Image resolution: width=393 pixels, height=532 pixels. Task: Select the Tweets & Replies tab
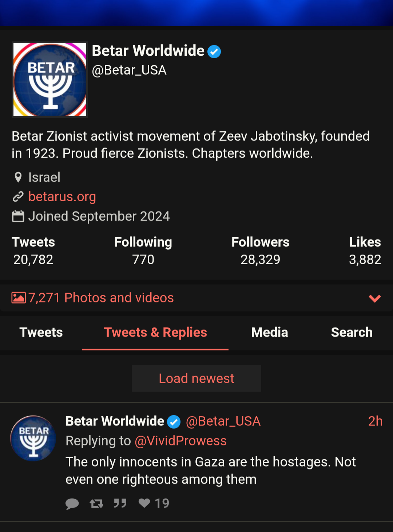pyautogui.click(x=155, y=333)
